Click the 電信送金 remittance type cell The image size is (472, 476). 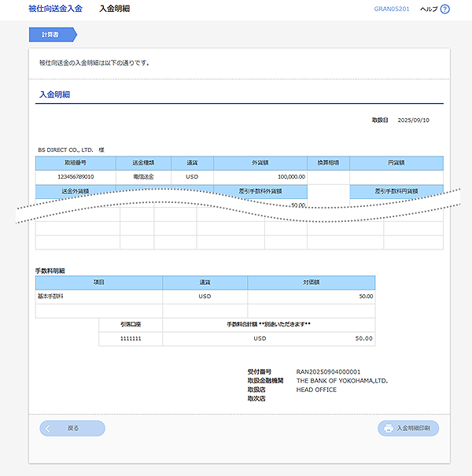coord(143,177)
